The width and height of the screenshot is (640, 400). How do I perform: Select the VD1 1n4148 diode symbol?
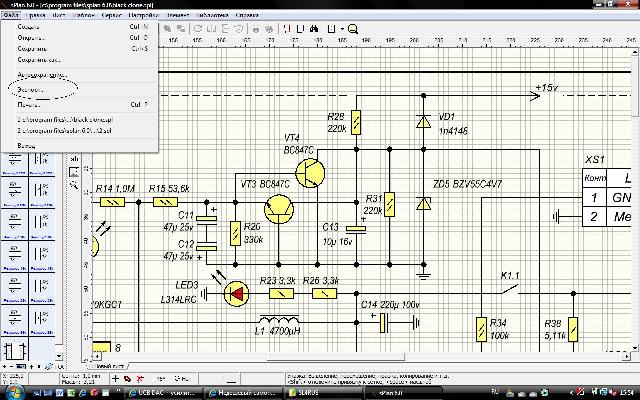click(x=424, y=121)
